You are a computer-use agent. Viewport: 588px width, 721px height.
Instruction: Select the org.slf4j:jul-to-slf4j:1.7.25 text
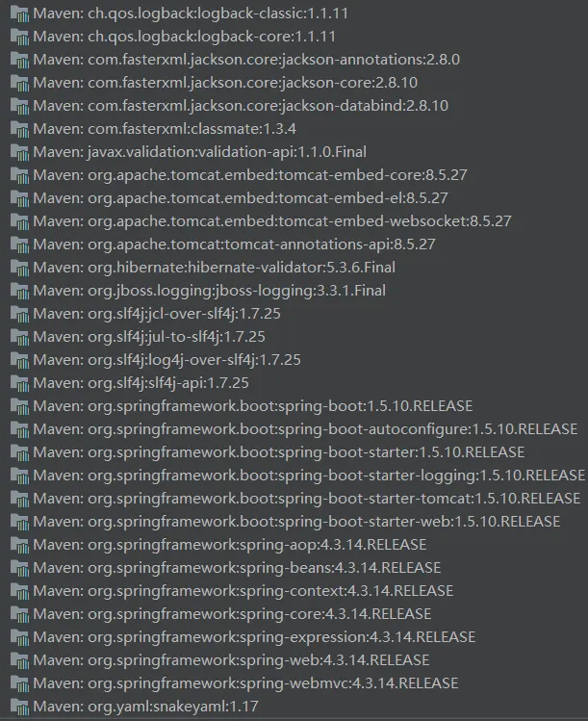point(149,337)
